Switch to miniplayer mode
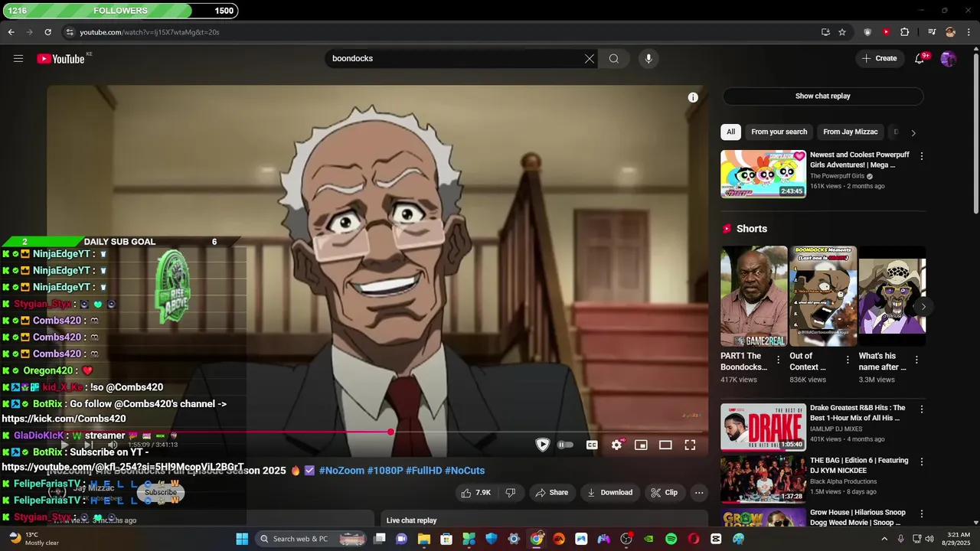 pyautogui.click(x=641, y=445)
